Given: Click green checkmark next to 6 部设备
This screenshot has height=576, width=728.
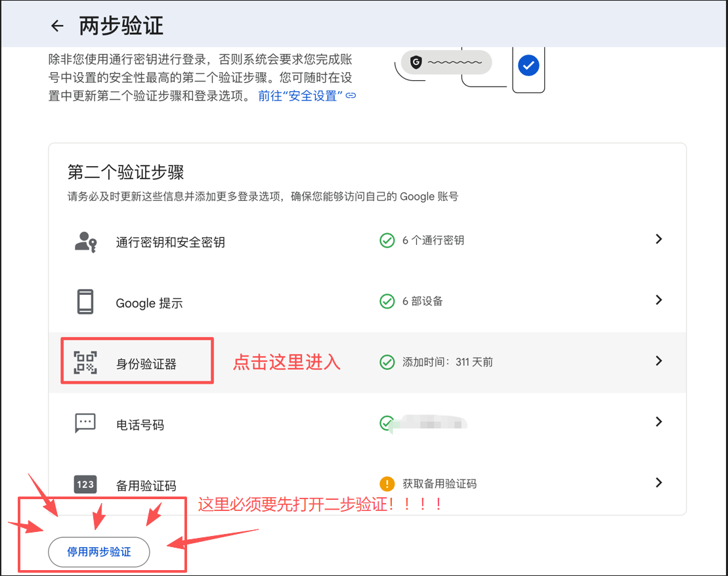Looking at the screenshot, I should pyautogui.click(x=387, y=301).
